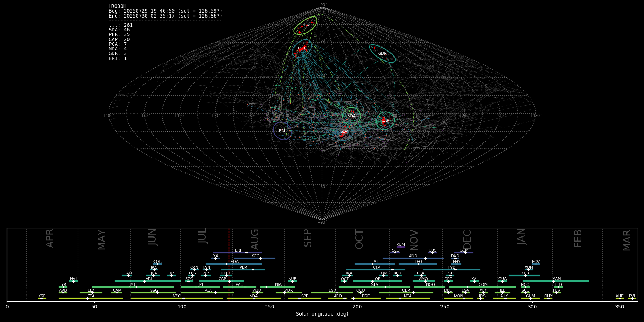The width and height of the screenshot is (644, 322).
Task: Click the ORI shower bar in timeline
Action: coord(377,281)
